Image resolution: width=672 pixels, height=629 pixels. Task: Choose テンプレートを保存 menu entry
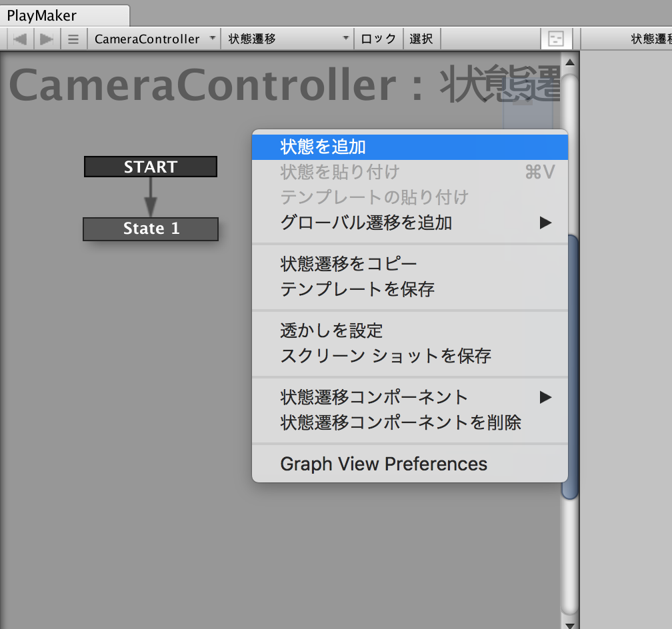click(410, 289)
